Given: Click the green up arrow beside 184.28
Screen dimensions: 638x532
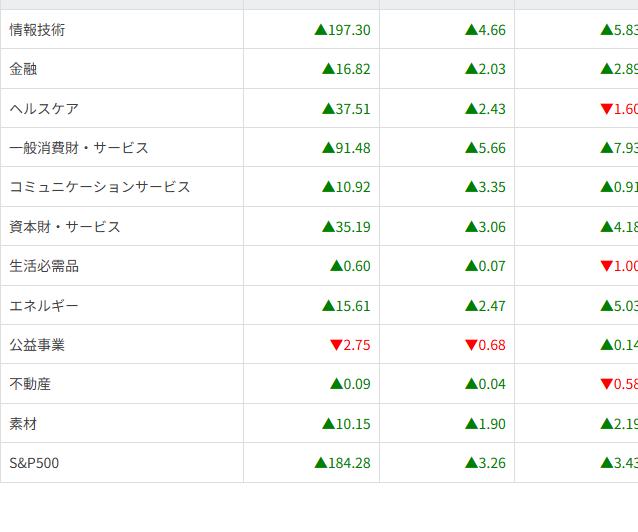Looking at the screenshot, I should click(320, 463).
